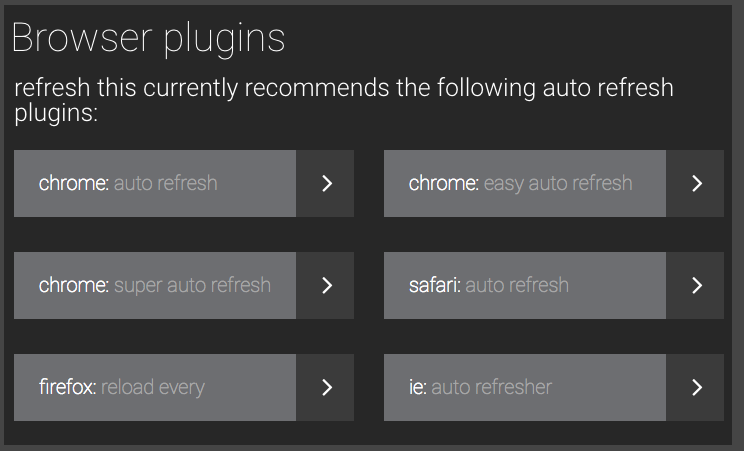Choose the chrome: super auto refresh plugin
The height and width of the screenshot is (451, 744).
(155, 286)
